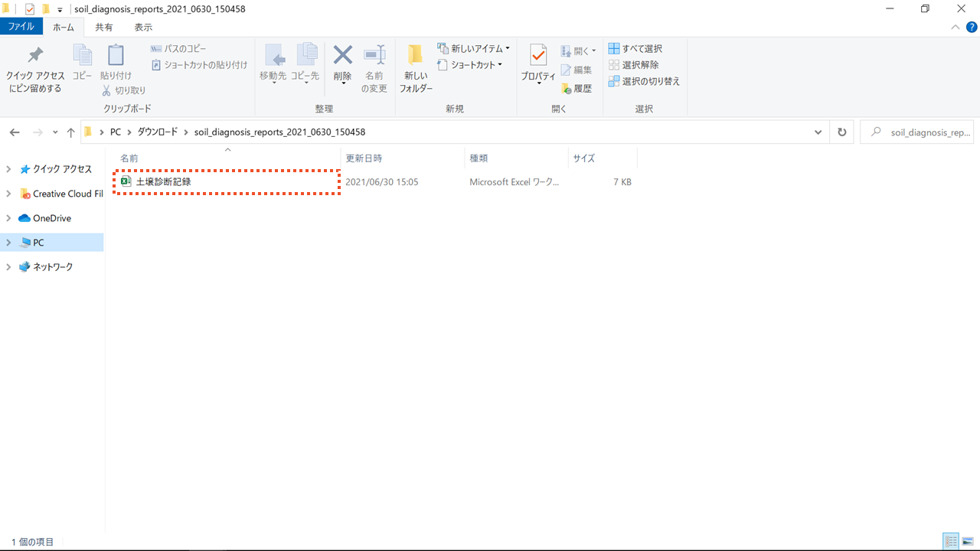The width and height of the screenshot is (980, 551).
Task: Switch to the View (表示) tab
Action: click(143, 27)
